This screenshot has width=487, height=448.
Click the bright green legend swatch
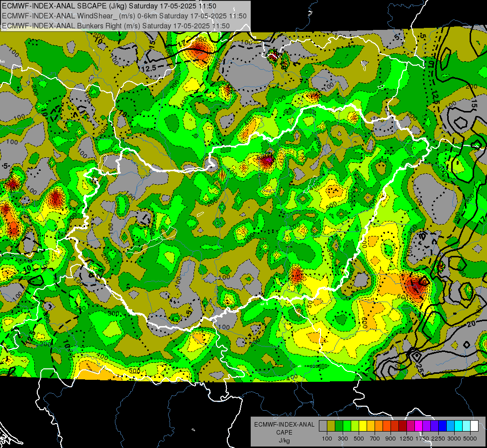[x=347, y=426]
